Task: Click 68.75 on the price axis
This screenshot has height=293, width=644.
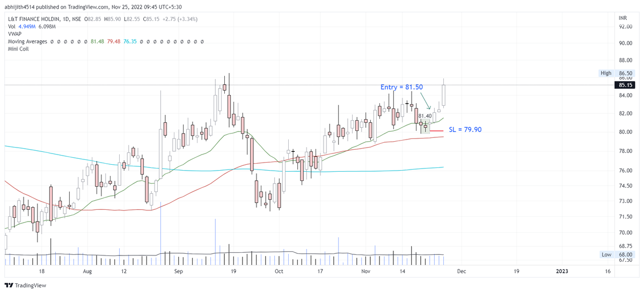Action: tap(625, 246)
